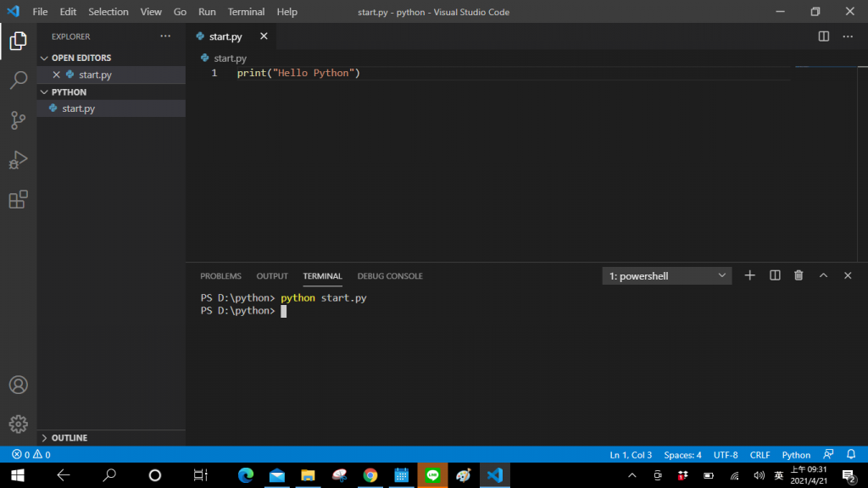Open the File menu
The height and width of the screenshot is (488, 868).
40,12
